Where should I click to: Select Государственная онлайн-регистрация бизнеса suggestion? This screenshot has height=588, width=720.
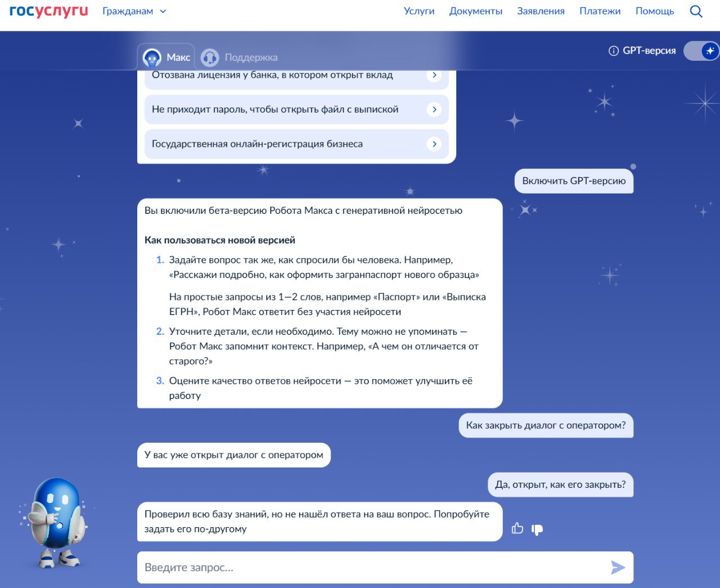pos(296,144)
